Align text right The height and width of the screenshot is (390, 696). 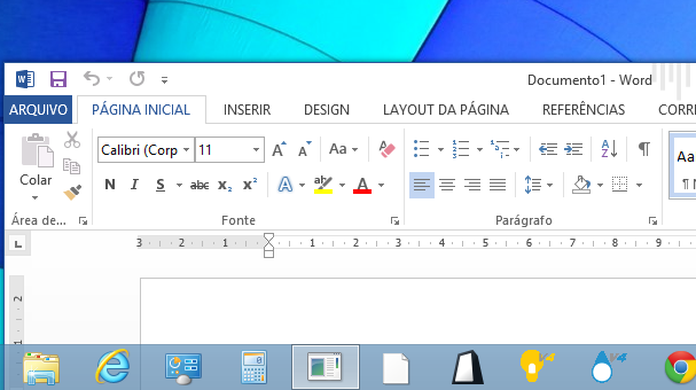472,185
